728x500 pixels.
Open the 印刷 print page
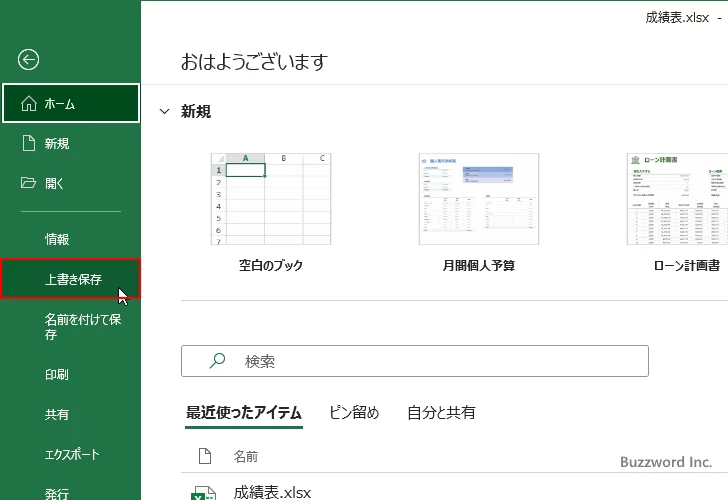pos(57,375)
